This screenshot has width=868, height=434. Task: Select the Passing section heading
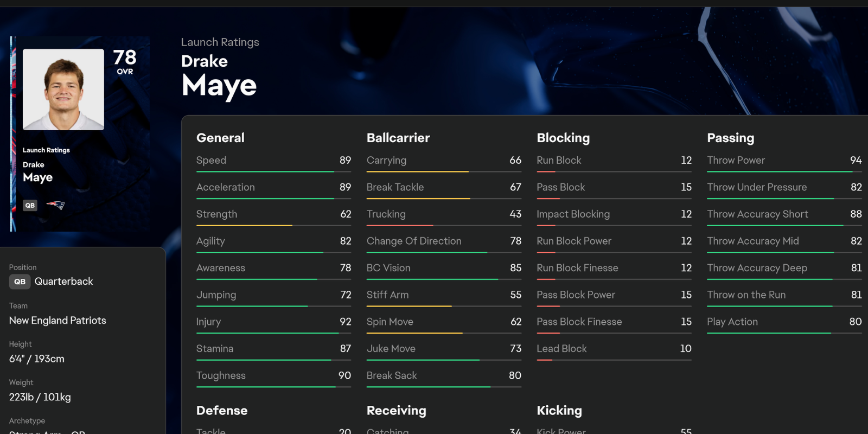[x=730, y=138]
